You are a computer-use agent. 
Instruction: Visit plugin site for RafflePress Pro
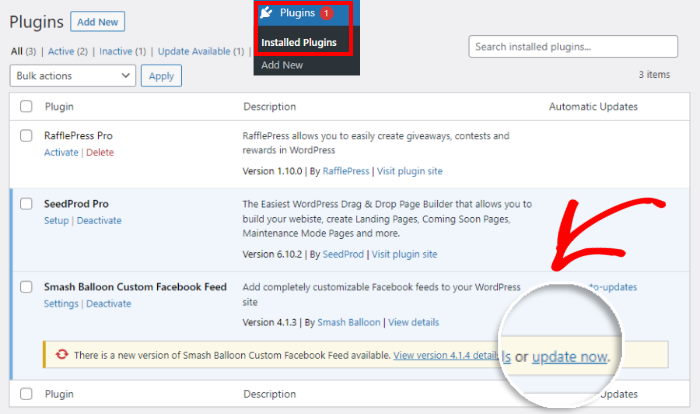tap(409, 171)
